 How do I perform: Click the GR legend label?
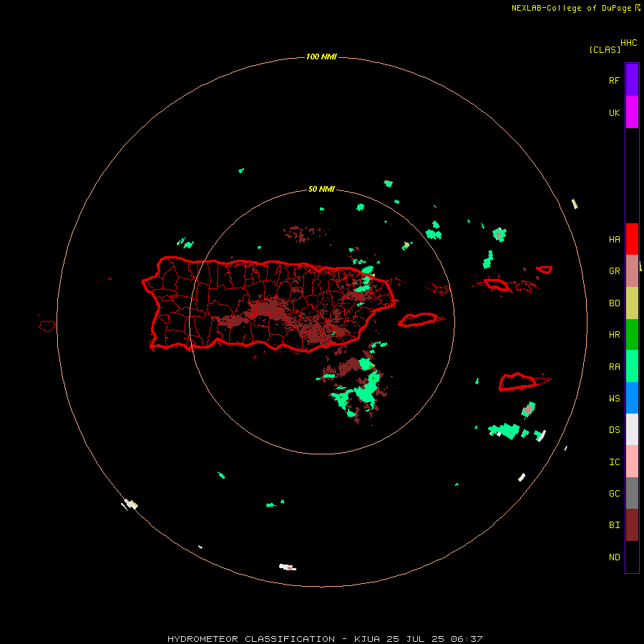pyautogui.click(x=614, y=271)
